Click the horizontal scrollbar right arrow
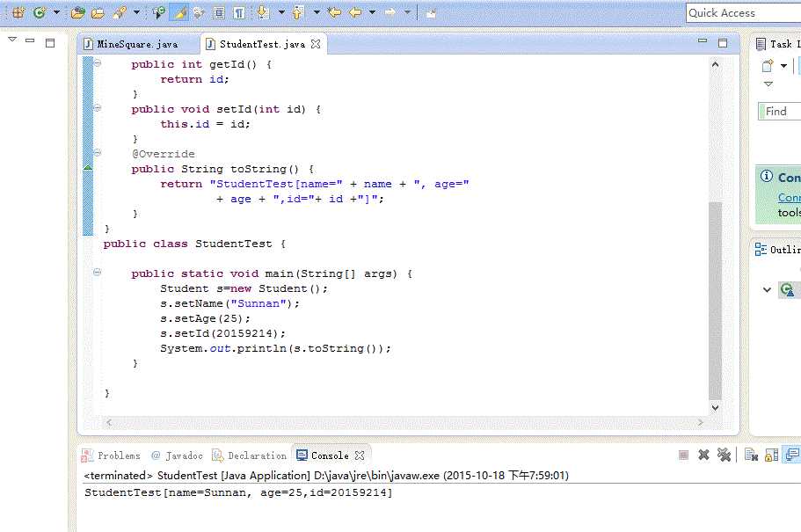This screenshot has width=801, height=532. tap(701, 422)
